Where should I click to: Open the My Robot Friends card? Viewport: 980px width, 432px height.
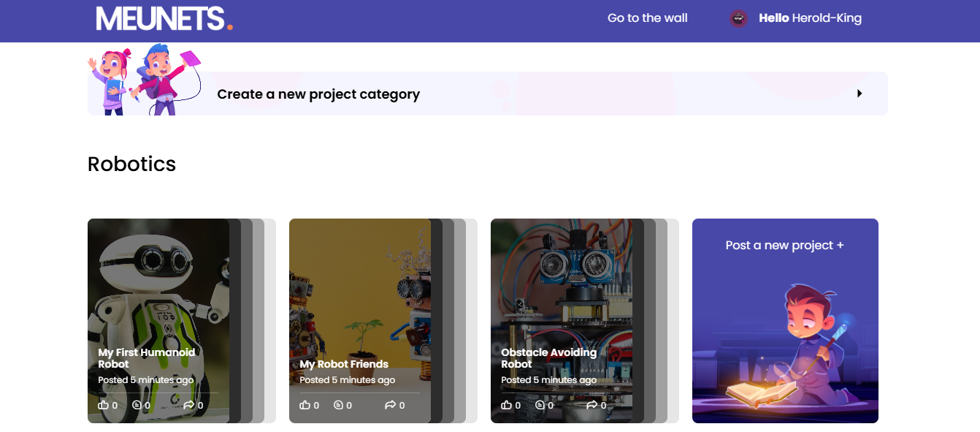tap(360, 321)
